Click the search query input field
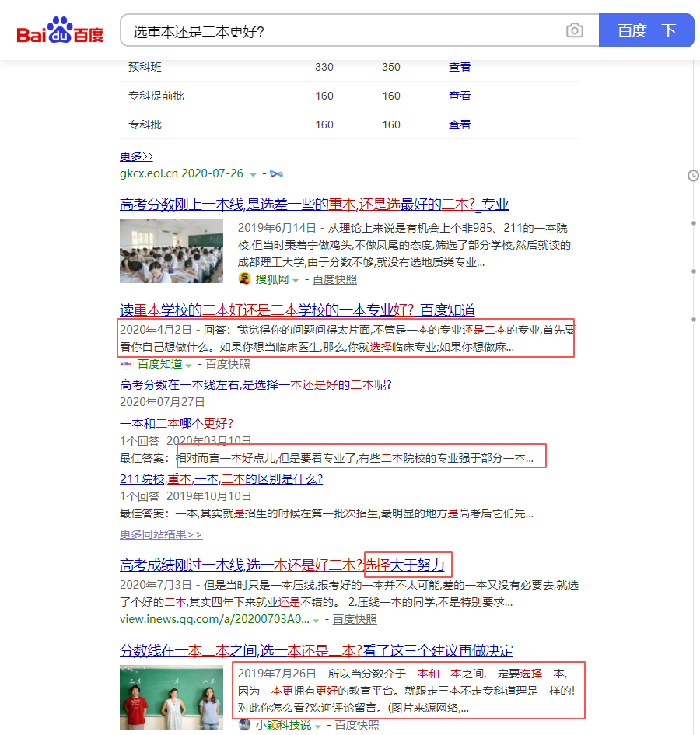 point(342,31)
